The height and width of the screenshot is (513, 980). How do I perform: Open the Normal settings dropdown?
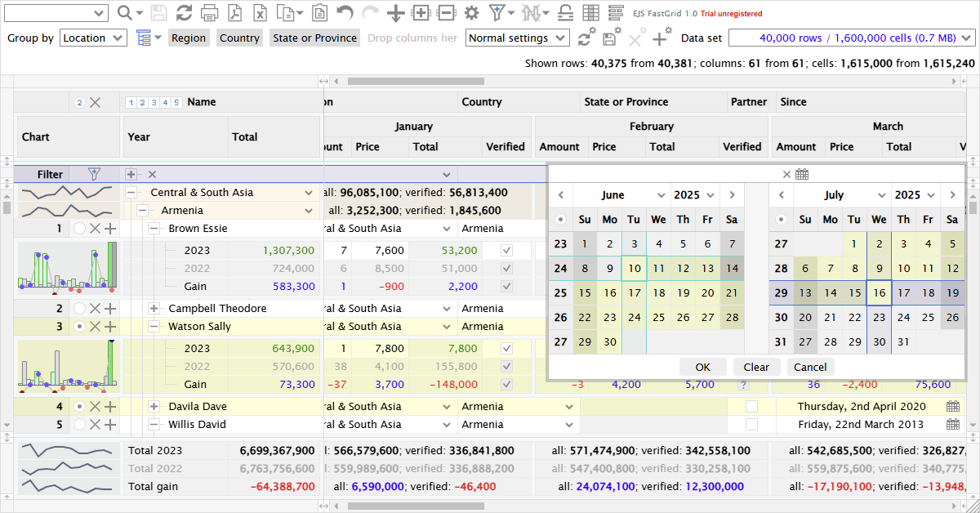(x=517, y=38)
